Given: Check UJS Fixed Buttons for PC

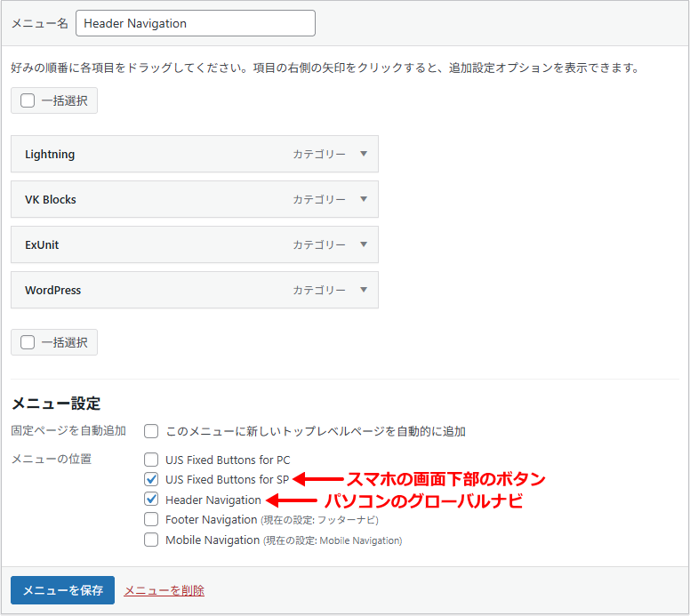Looking at the screenshot, I should point(151,460).
